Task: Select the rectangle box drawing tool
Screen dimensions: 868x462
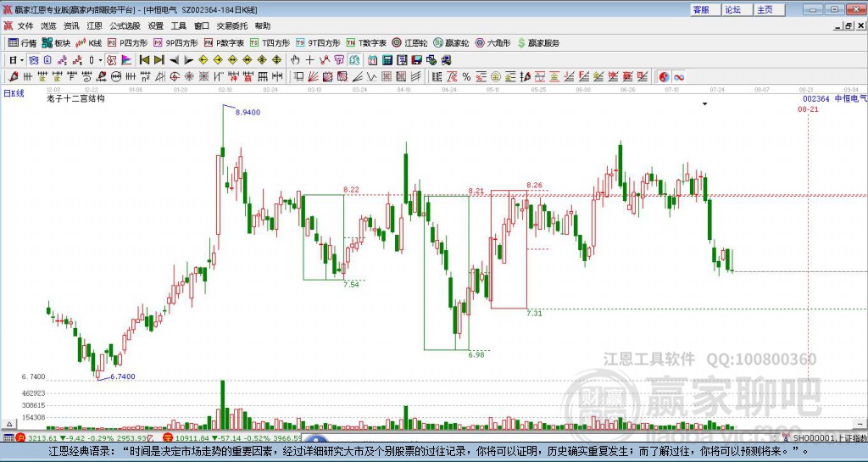Action: (298, 77)
